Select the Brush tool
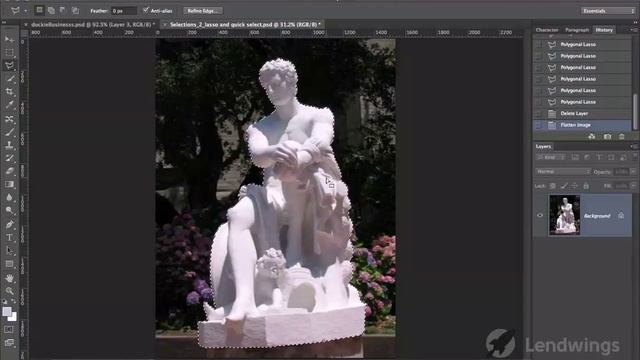This screenshot has height=360, width=640. coord(9,132)
